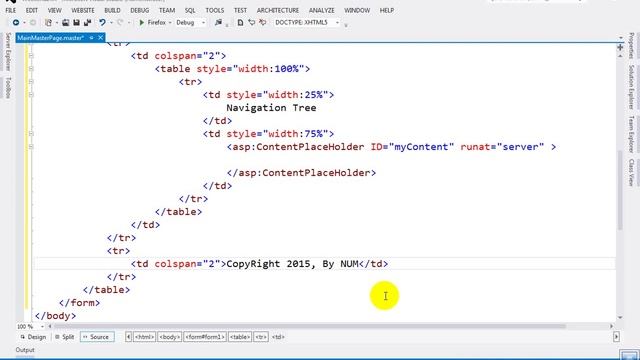Click the horizontal scrollbar thumb
640x360 pixels.
coord(310,326)
